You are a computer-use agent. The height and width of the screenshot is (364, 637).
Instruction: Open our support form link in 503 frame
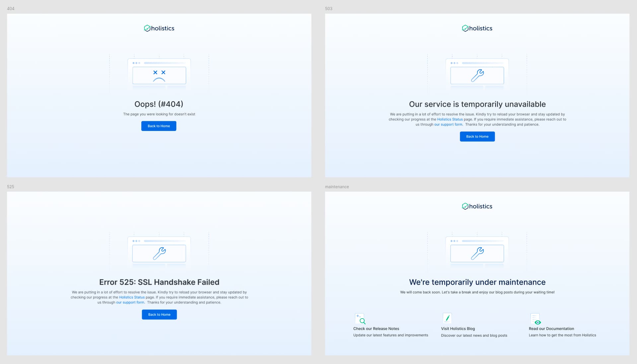(448, 125)
